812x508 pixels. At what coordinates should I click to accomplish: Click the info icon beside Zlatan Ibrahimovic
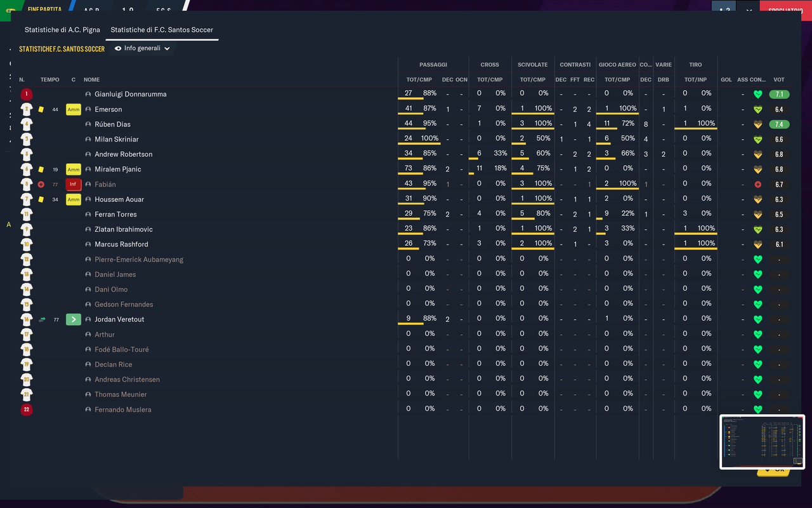pos(89,229)
